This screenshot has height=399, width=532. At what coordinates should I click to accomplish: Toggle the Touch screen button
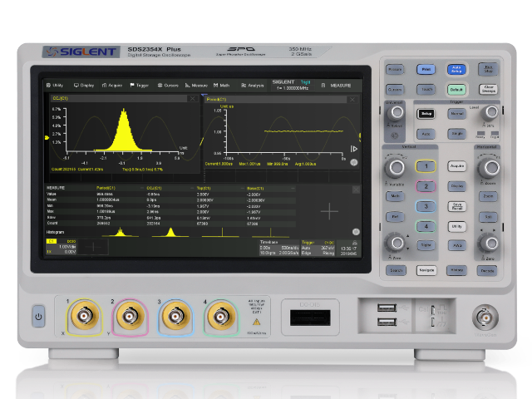point(426,90)
